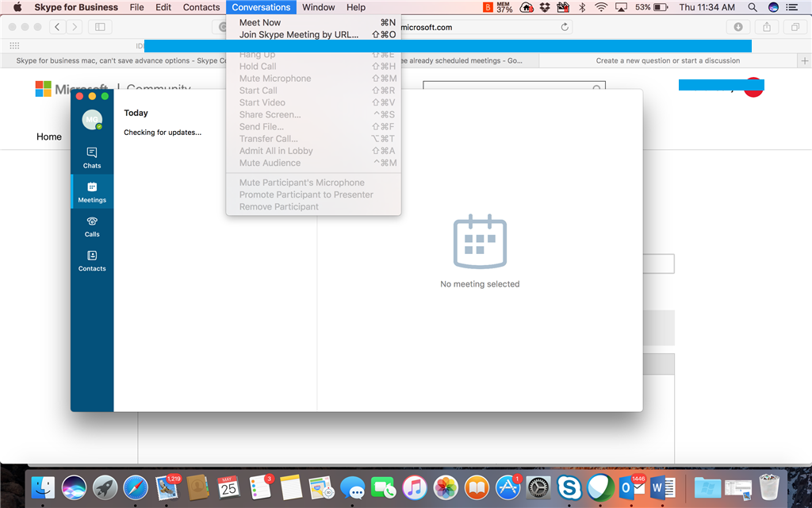
Task: Open the Apple menu
Action: click(17, 7)
